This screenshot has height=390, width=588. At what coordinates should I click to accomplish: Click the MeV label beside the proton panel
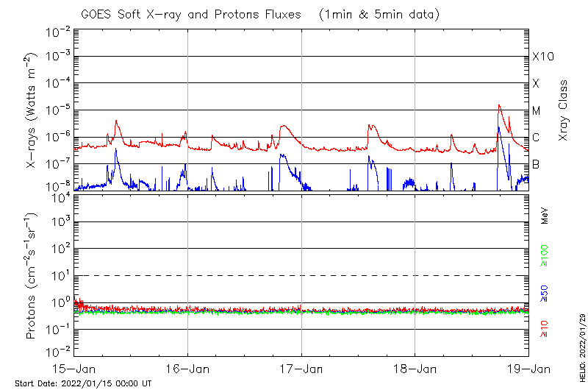[x=545, y=216]
